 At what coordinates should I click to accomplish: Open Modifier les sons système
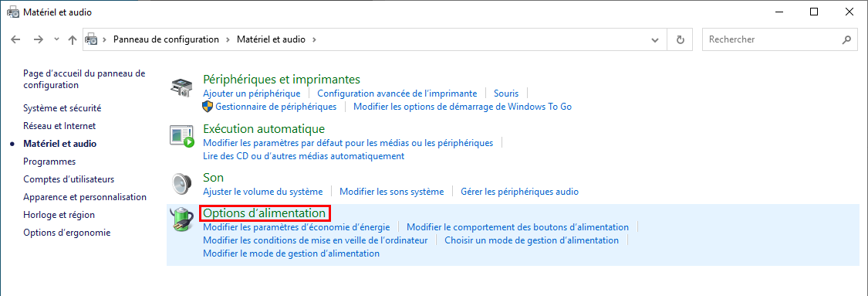(x=391, y=192)
